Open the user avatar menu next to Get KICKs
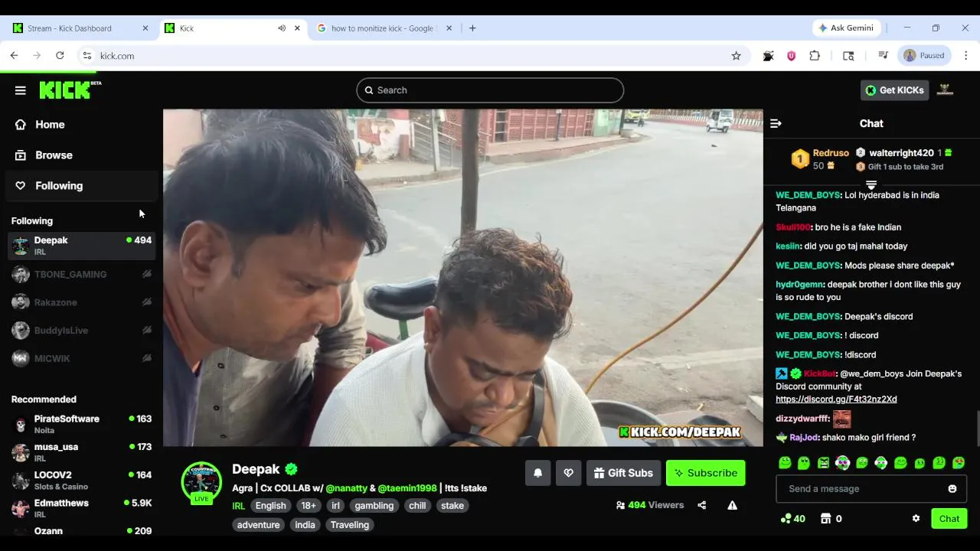The image size is (980, 551). 945,90
